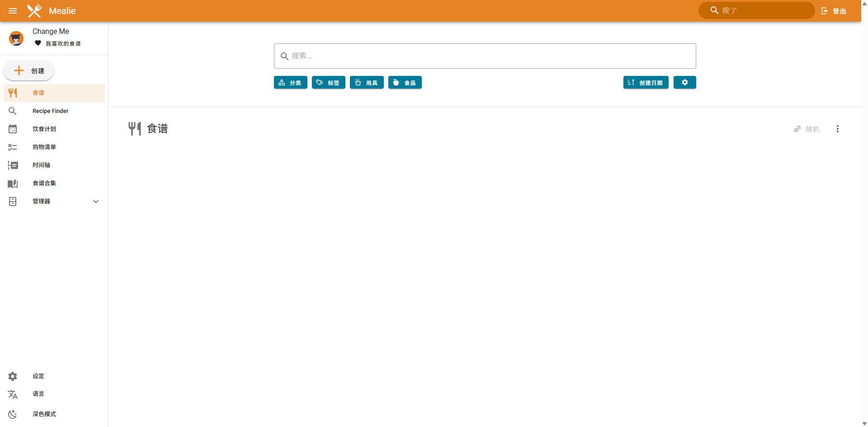Open 购物清单 shopping lists
868x427 pixels.
(54, 147)
